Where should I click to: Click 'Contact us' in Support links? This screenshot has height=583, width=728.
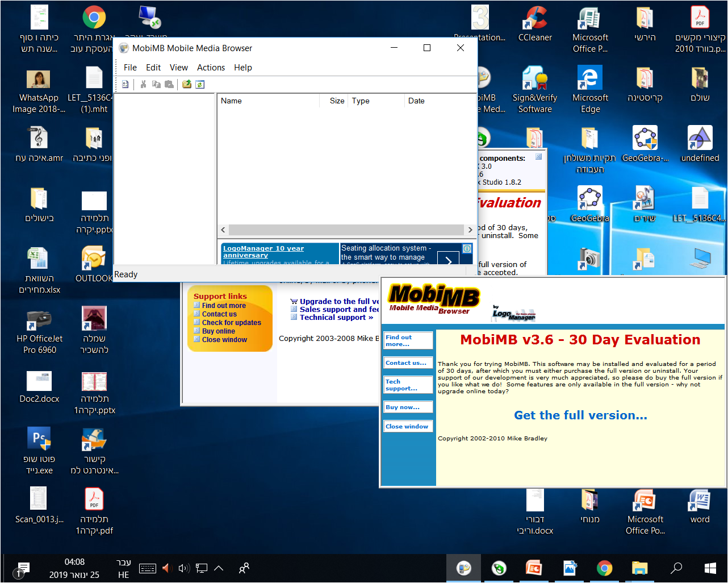(219, 314)
